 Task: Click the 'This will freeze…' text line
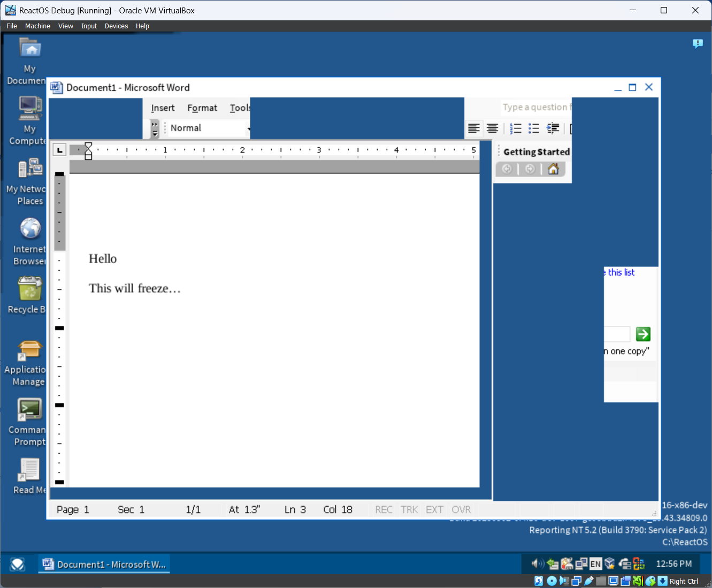135,288
